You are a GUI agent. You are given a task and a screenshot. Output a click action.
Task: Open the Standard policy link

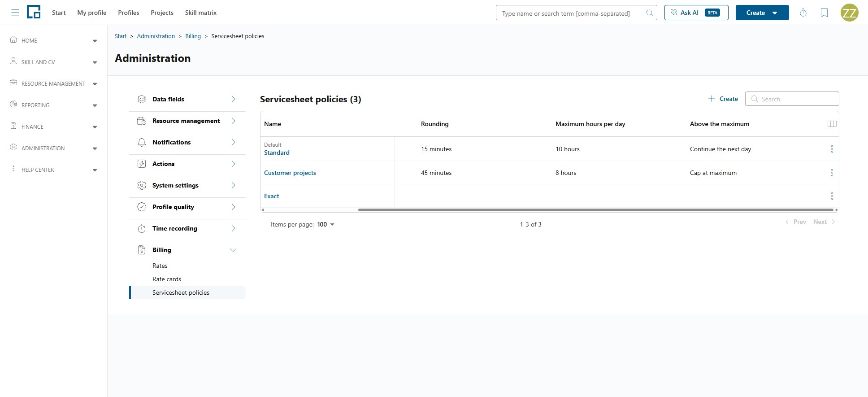277,153
